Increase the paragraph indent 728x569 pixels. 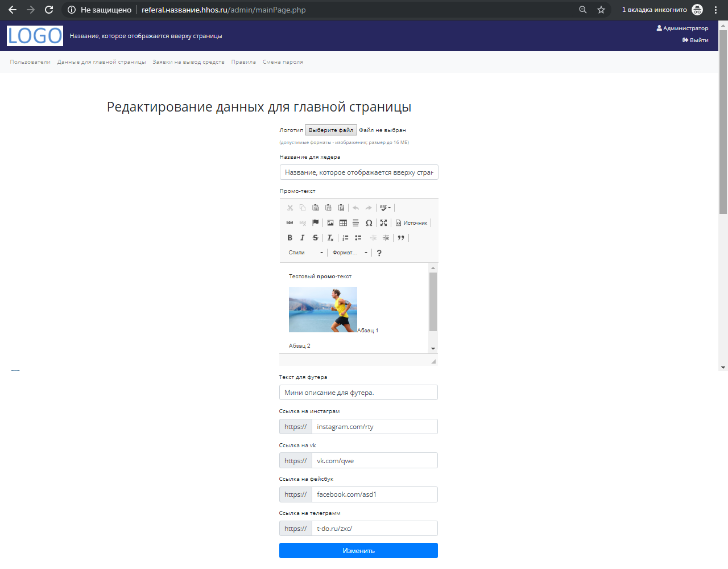386,238
